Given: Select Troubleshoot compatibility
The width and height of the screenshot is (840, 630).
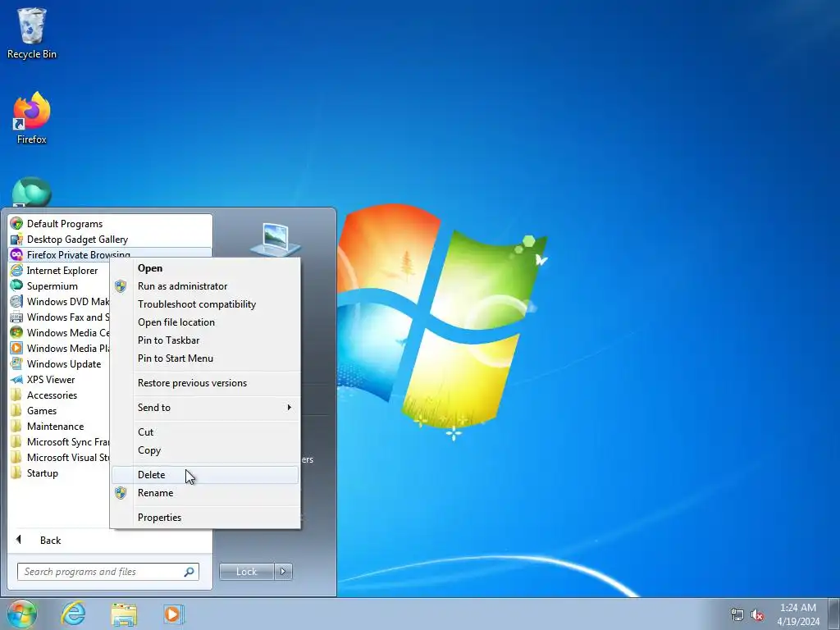Looking at the screenshot, I should click(x=204, y=304).
